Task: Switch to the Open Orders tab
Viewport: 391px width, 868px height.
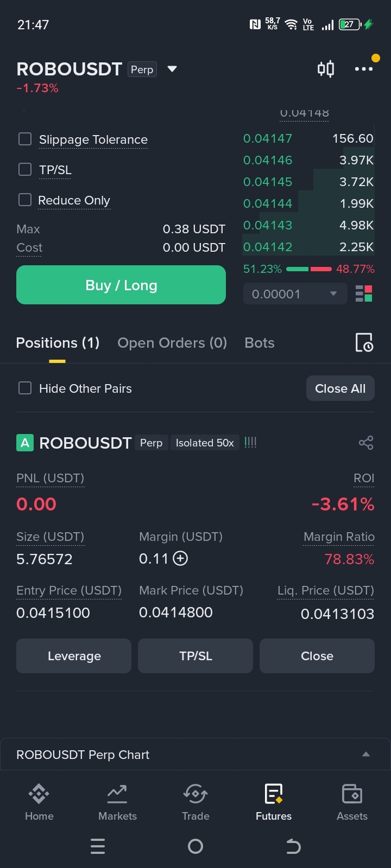Action: (172, 343)
